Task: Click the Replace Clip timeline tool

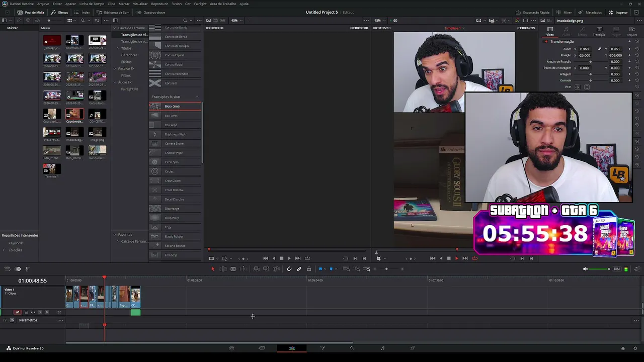Action: 276,269
